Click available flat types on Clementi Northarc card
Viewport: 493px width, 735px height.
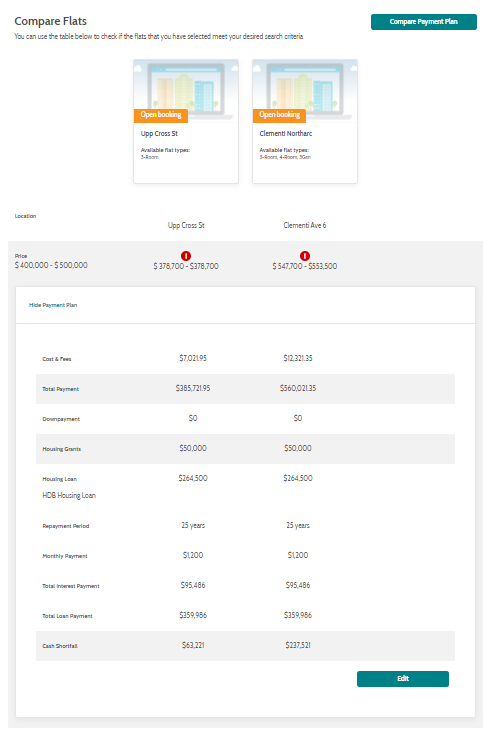click(x=285, y=154)
